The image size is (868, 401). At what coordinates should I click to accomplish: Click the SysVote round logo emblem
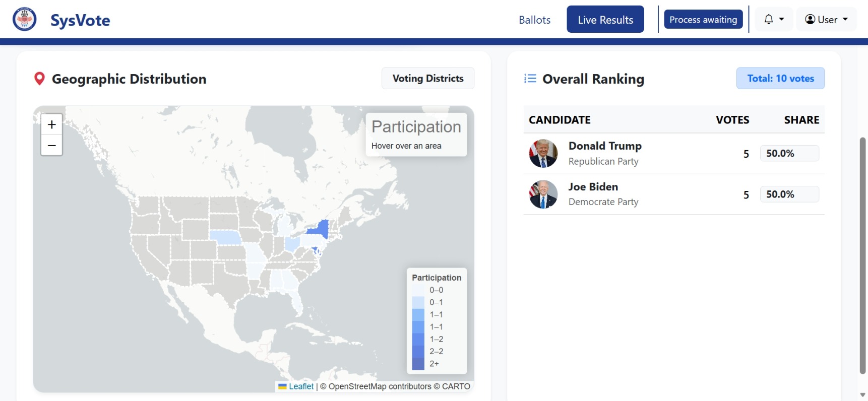(x=24, y=19)
